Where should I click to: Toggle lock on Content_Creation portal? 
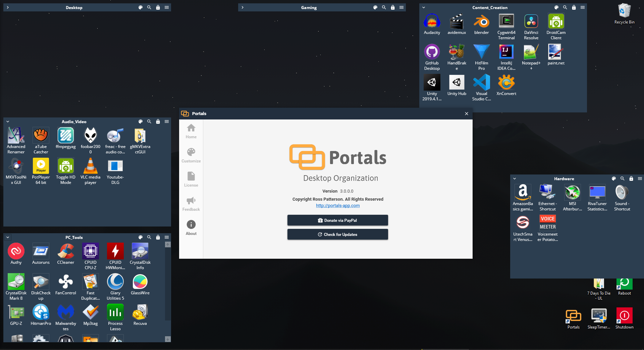coord(574,7)
